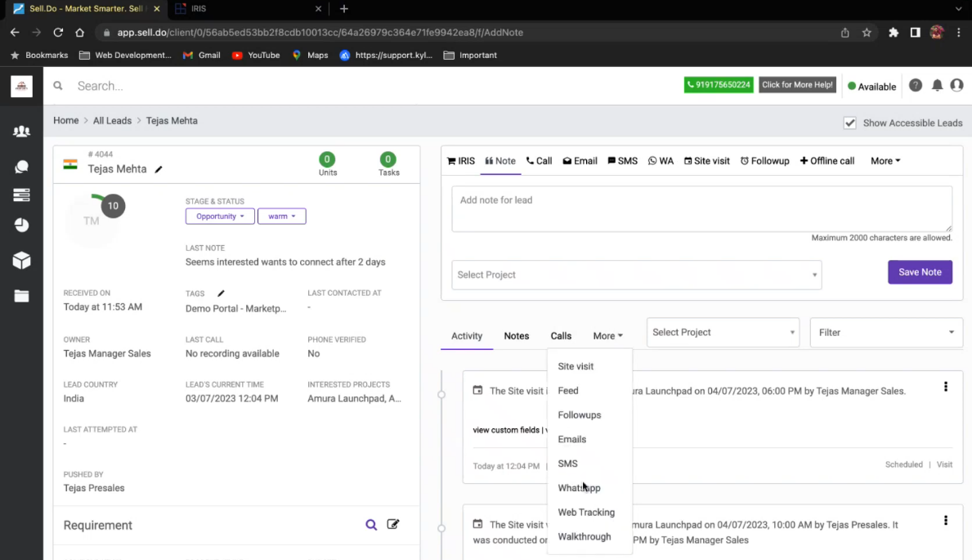The height and width of the screenshot is (560, 972).
Task: Click the Add note for lead text area
Action: [701, 209]
